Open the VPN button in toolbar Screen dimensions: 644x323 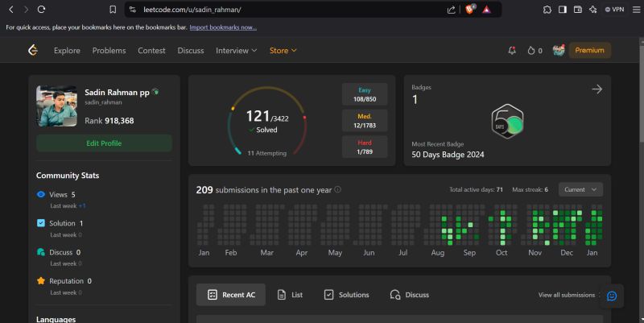[614, 10]
